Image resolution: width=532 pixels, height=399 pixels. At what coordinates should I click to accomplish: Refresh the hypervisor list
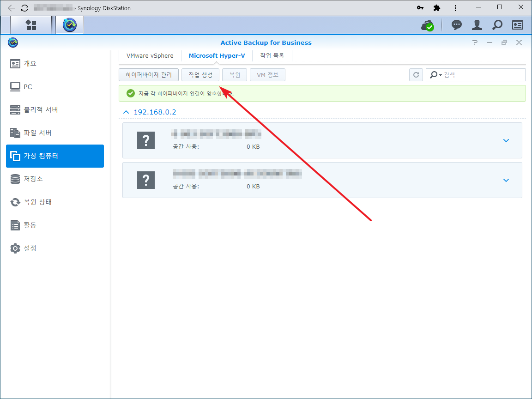pyautogui.click(x=416, y=75)
